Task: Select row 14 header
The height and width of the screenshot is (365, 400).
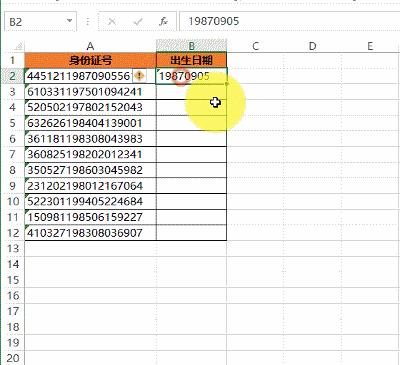Action: 13,264
